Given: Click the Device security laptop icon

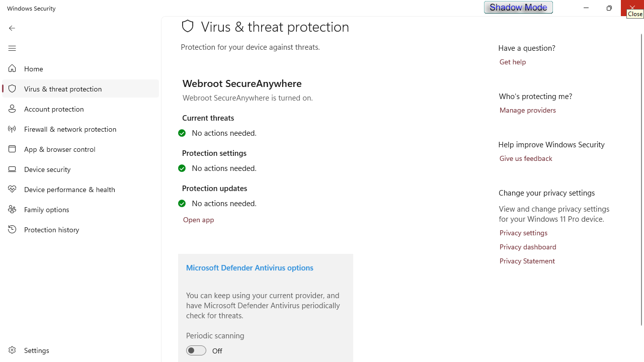Looking at the screenshot, I should (x=12, y=169).
